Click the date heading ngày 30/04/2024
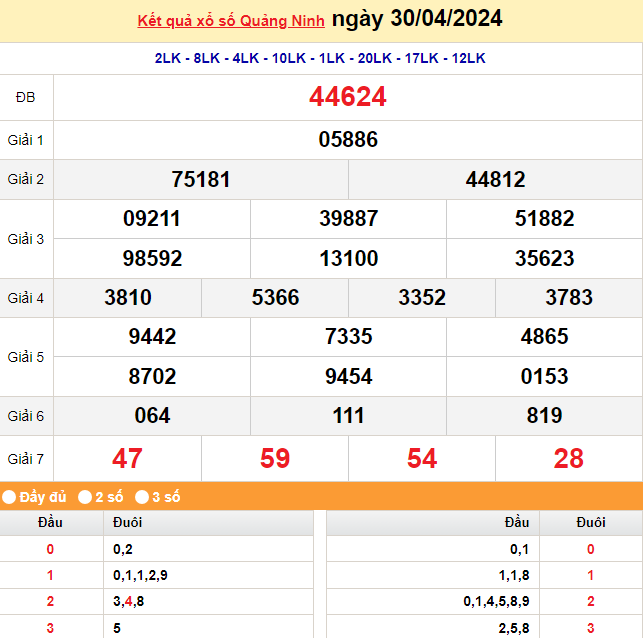The image size is (643, 638). click(416, 19)
